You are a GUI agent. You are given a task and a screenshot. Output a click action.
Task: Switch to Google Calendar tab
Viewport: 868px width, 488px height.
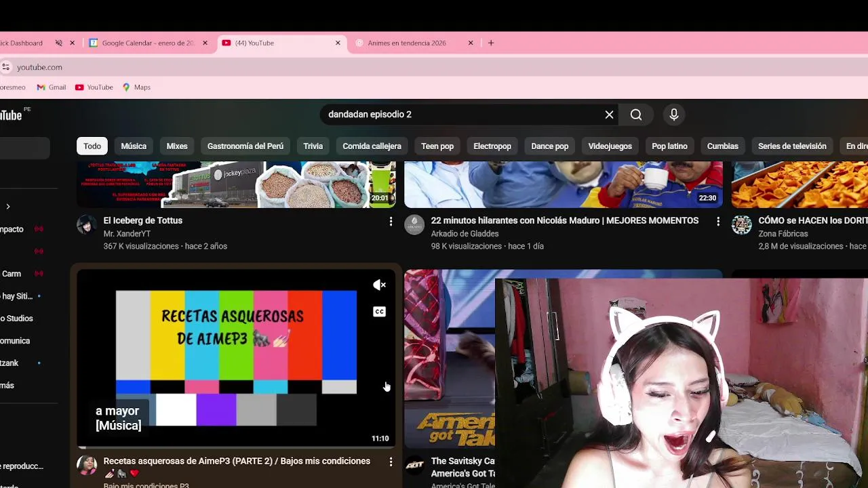click(148, 43)
